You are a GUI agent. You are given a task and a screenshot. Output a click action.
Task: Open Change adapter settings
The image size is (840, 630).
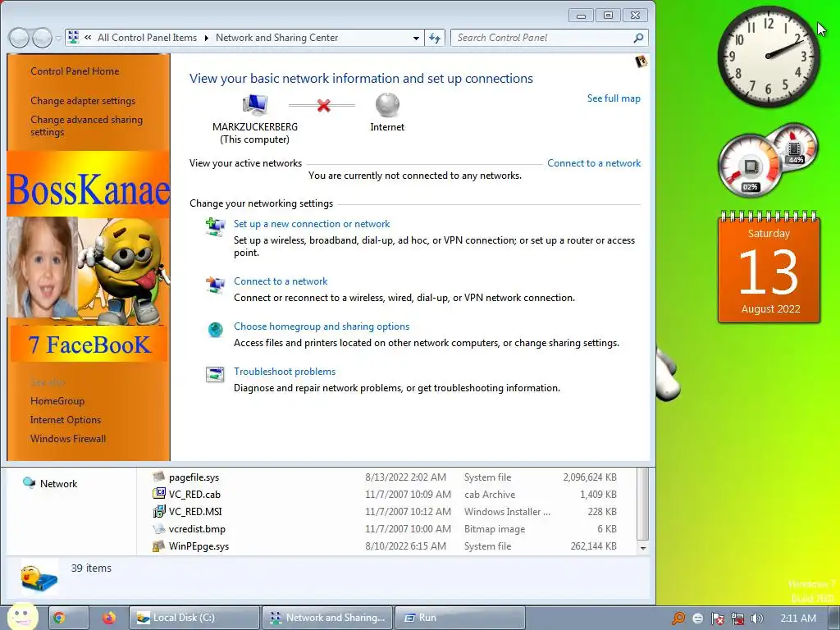[83, 101]
